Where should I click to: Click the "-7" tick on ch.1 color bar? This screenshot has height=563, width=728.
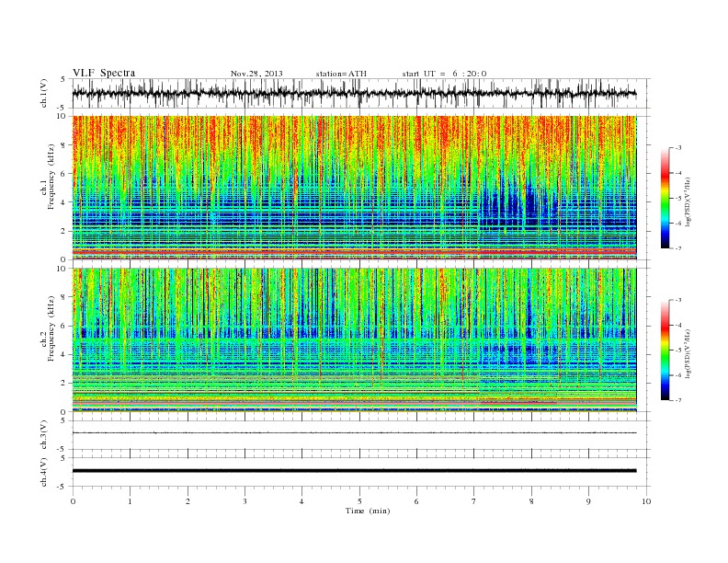click(678, 248)
